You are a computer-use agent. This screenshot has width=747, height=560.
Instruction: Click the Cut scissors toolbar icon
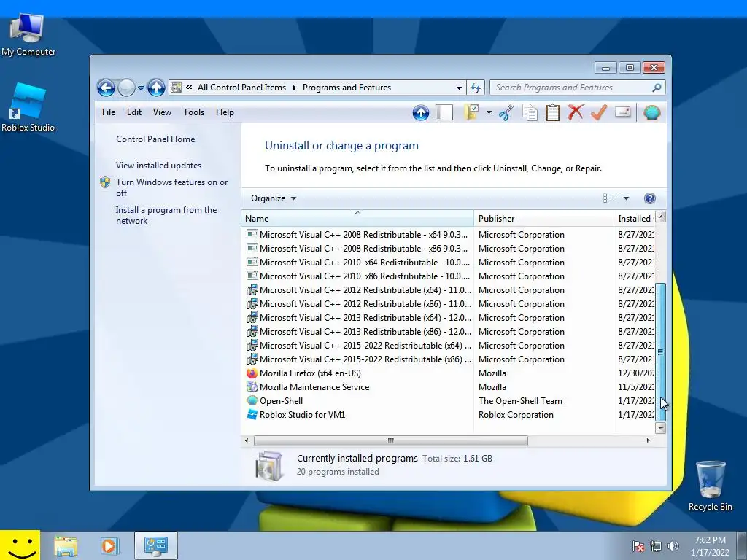[x=507, y=113]
